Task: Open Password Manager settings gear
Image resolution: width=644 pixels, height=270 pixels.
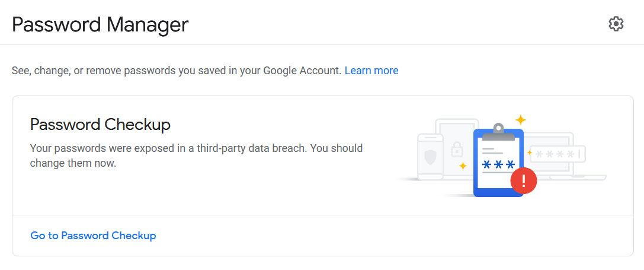Action: (x=616, y=24)
